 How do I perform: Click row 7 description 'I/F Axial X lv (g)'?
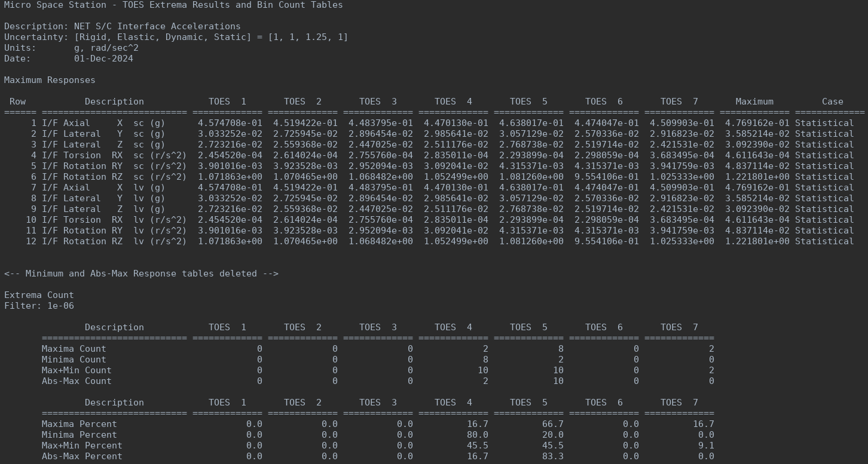coord(103,188)
